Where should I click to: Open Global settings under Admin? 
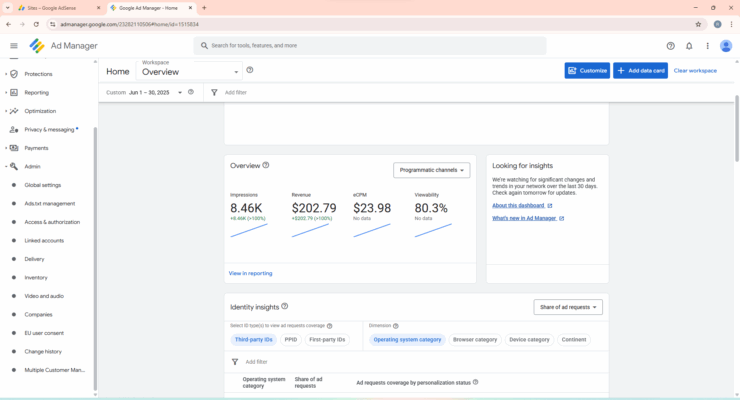(42, 185)
